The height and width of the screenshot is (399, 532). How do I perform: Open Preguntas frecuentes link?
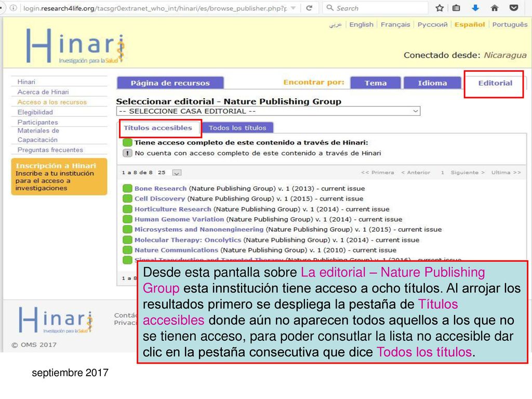point(50,150)
